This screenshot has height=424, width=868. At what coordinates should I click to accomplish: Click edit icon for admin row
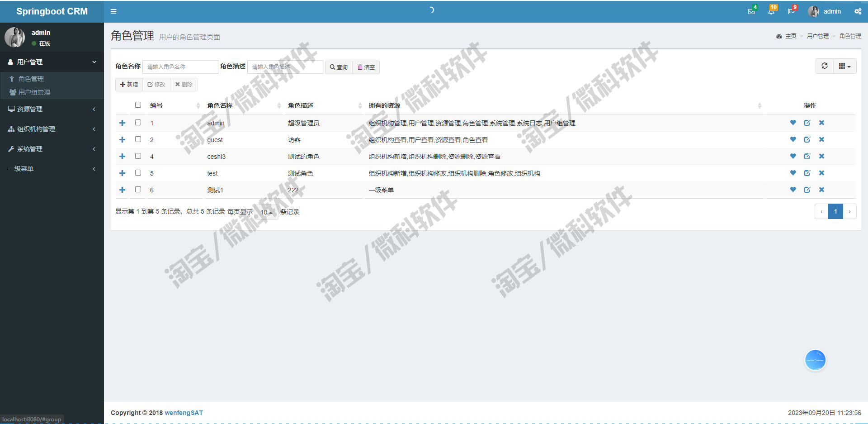[807, 123]
